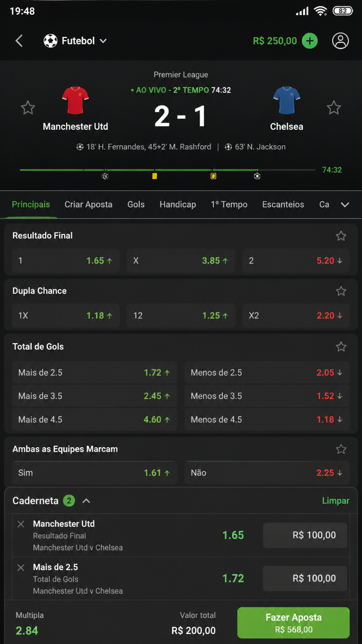
Task: Open the 1º Tempo tab
Action: pyautogui.click(x=229, y=205)
